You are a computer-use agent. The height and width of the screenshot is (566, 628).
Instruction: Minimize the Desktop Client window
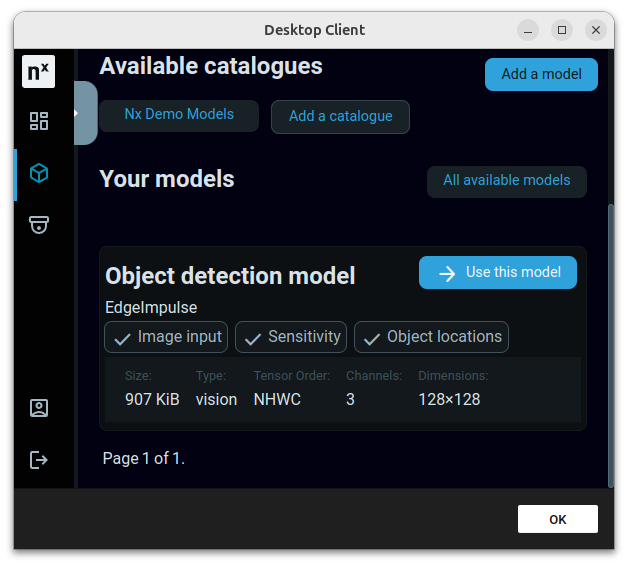[528, 30]
